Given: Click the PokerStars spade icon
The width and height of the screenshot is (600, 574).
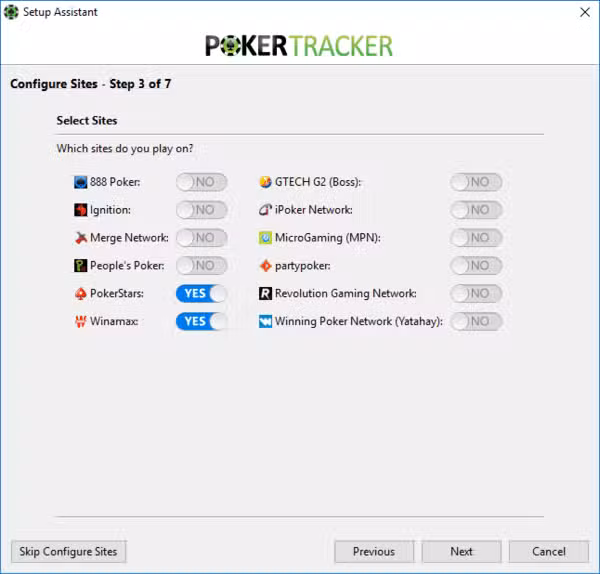Looking at the screenshot, I should pos(80,294).
